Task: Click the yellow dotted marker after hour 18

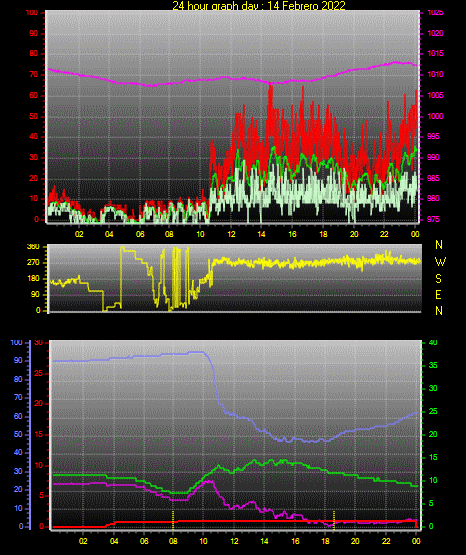Action: point(334,520)
